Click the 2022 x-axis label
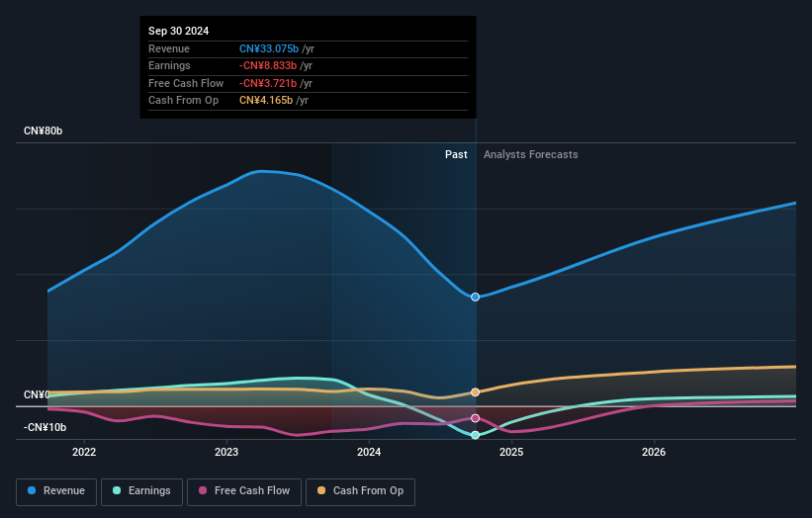Viewport: 812px width, 518px height. click(x=84, y=453)
